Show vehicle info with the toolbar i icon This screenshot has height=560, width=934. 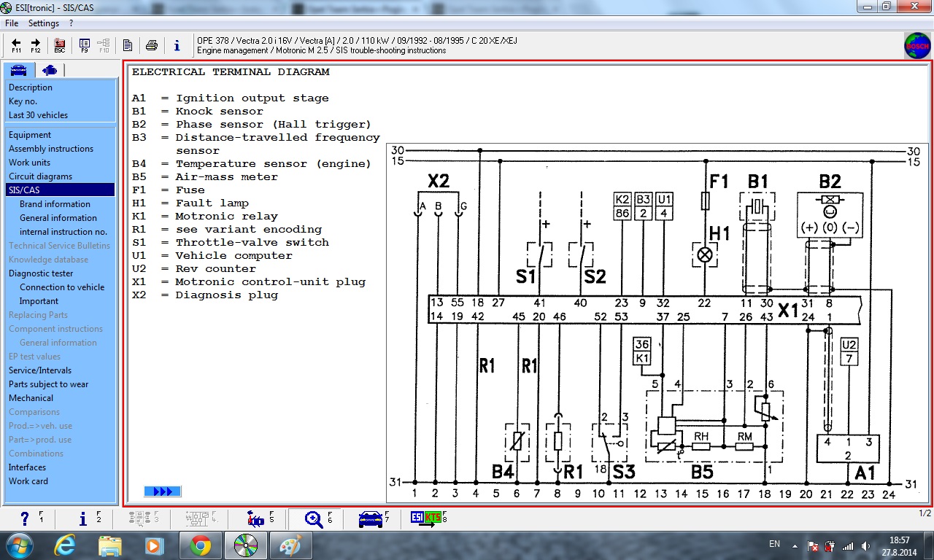pyautogui.click(x=177, y=45)
